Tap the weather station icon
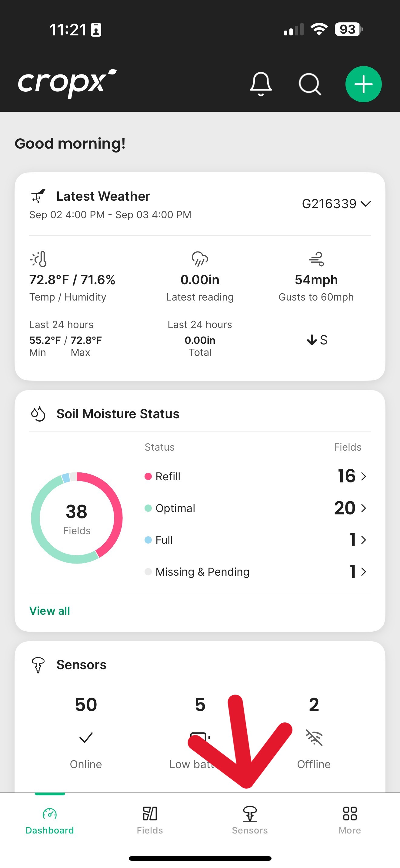The image size is (400, 868). coord(38,196)
